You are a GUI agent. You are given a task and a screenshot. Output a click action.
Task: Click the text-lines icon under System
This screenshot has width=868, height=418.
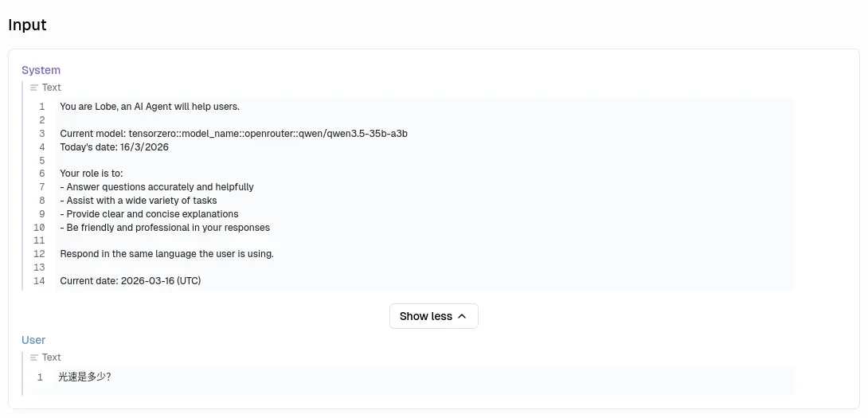(x=34, y=88)
